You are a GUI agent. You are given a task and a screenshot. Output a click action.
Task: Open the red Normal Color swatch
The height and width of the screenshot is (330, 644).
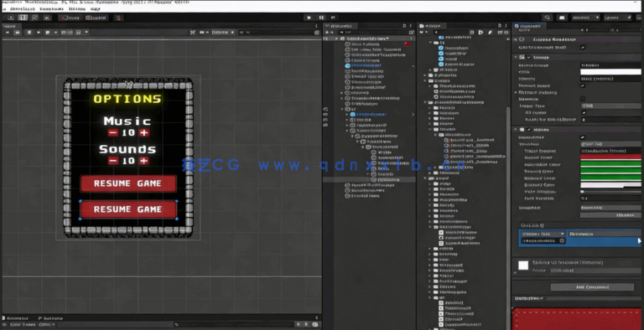[610, 157]
